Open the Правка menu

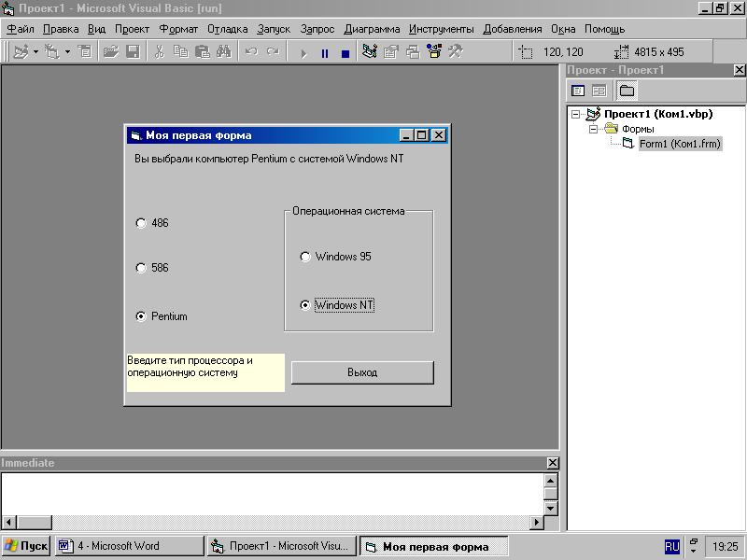coord(61,29)
